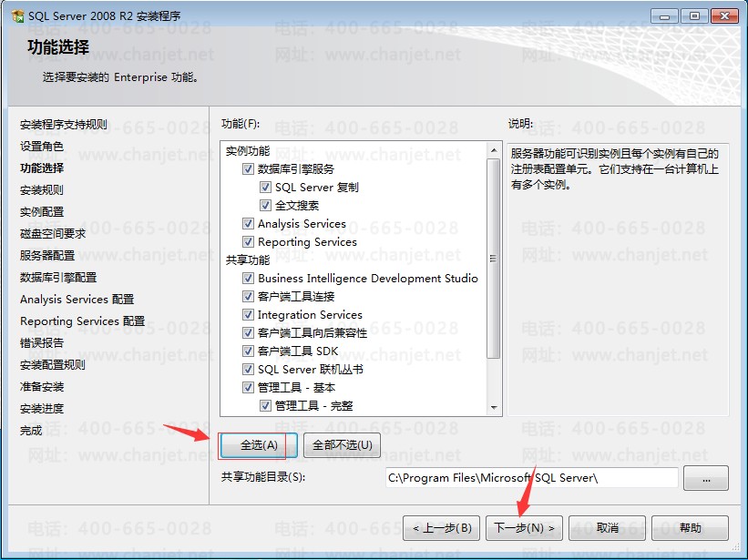Uncheck Business Intelligence Development Studio
Viewport: 748px width, 560px height.
248,278
